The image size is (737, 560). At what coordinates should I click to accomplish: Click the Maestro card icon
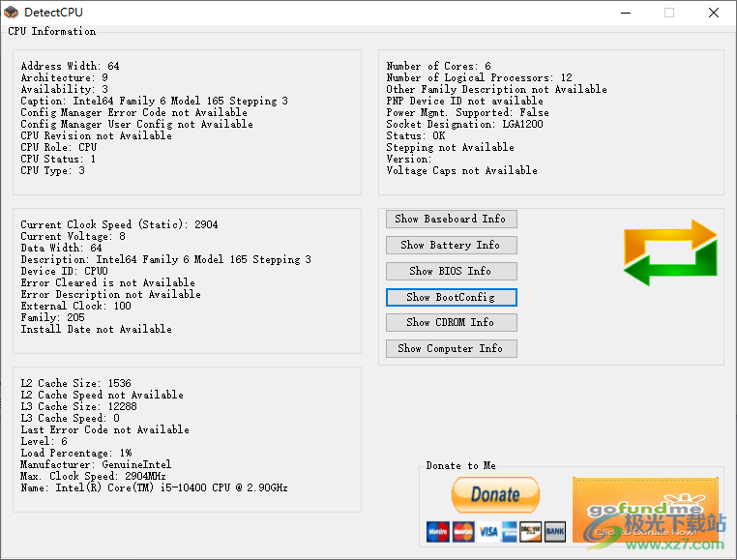pos(437,531)
